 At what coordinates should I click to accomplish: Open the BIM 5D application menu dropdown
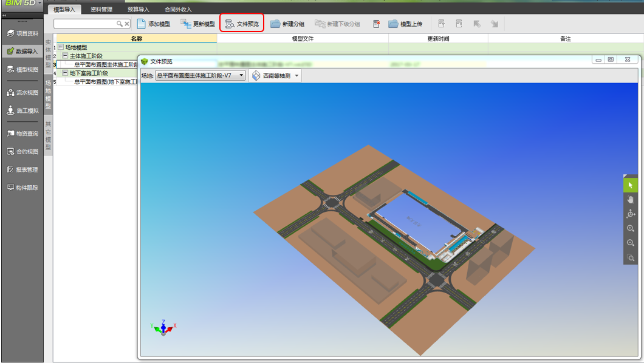[40, 2]
